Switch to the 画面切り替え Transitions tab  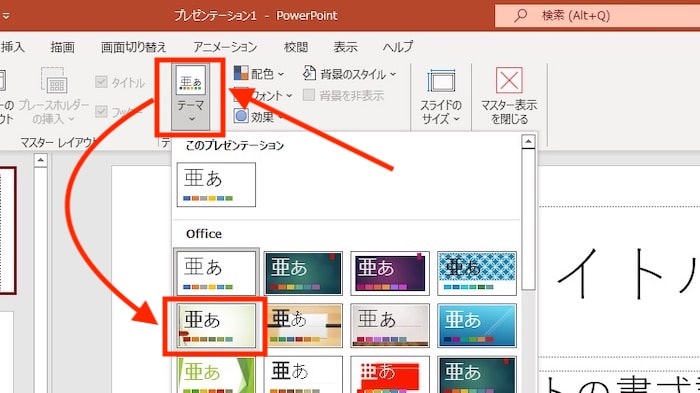tap(133, 47)
